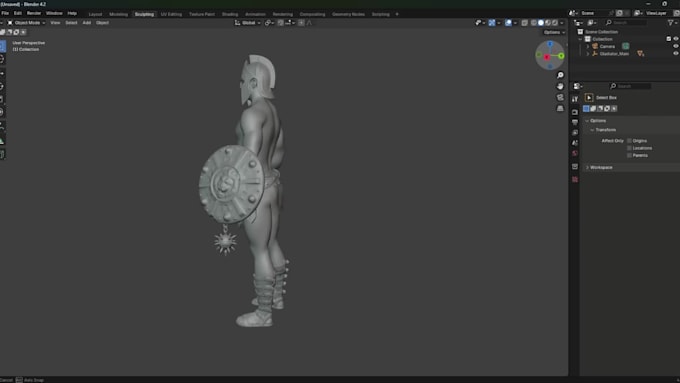Open the Render menu
680x383 pixels.
coord(34,13)
